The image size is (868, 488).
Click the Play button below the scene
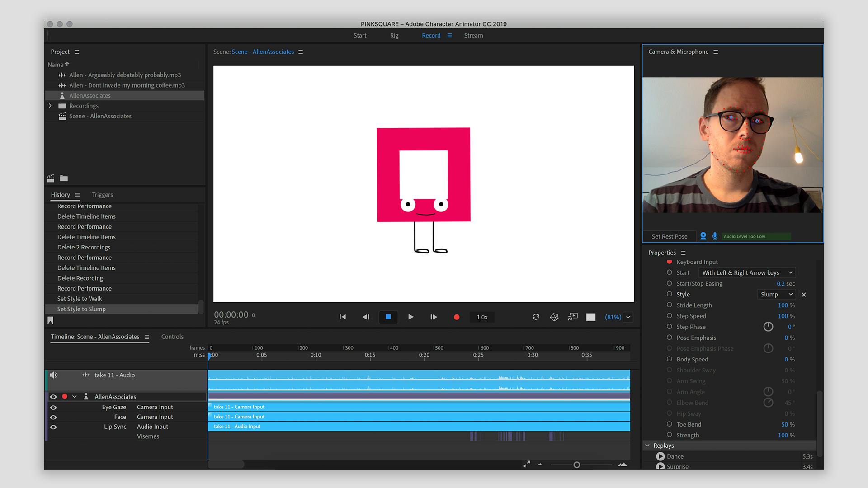[410, 317]
